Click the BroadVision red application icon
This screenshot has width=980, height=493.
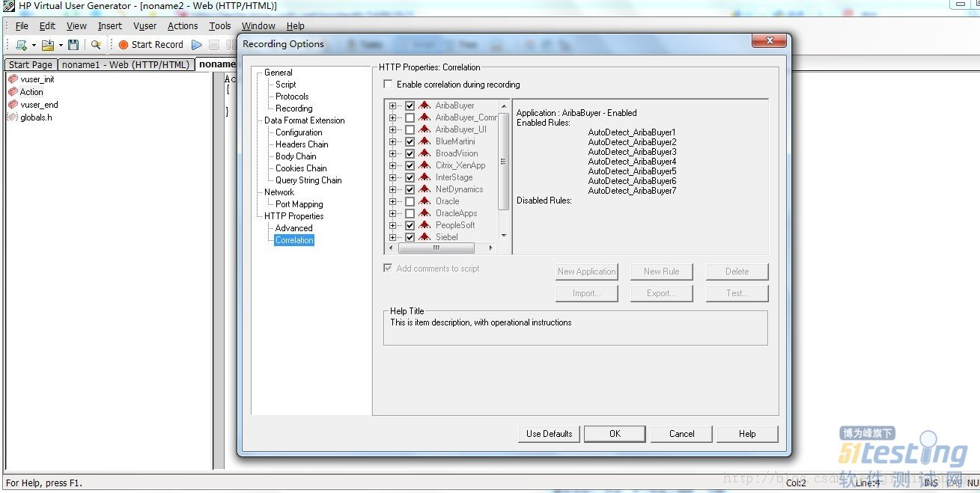424,153
